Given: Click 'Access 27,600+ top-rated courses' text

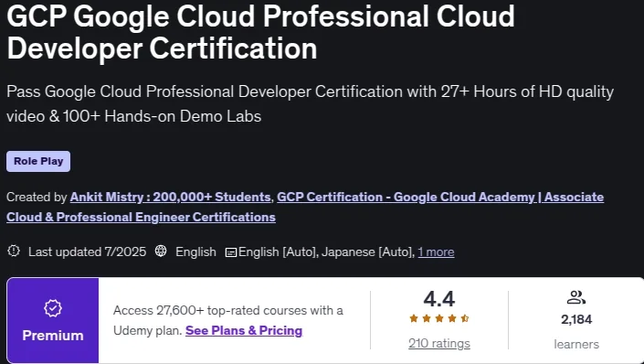Looking at the screenshot, I should (228, 310).
